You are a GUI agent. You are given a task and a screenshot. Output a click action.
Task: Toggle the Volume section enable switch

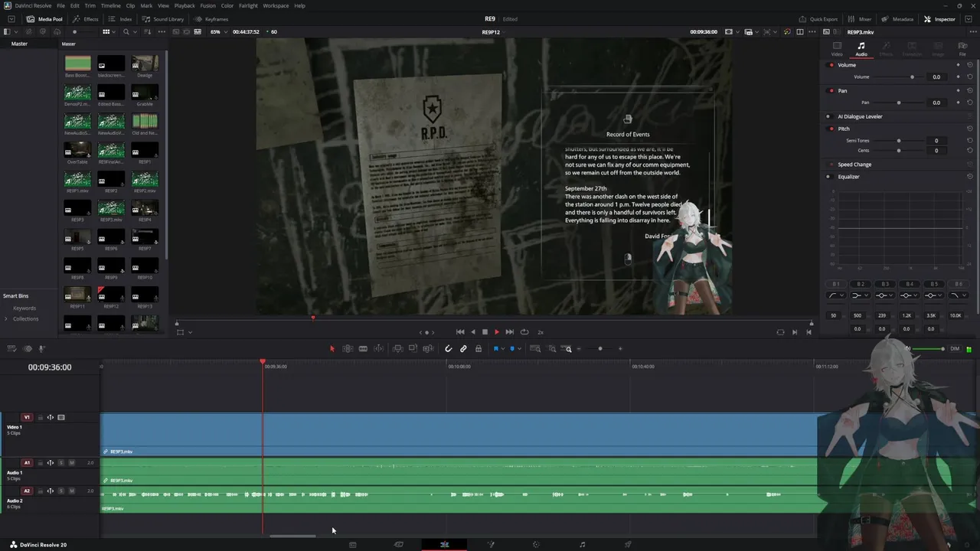[831, 65]
